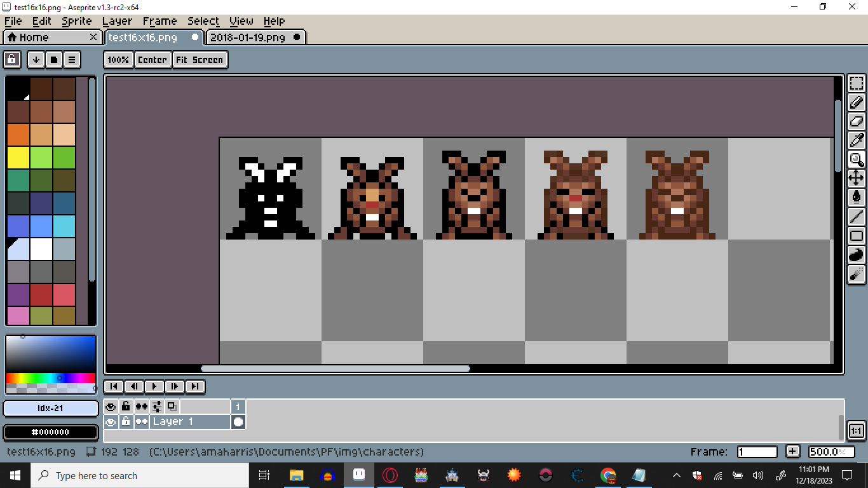Select the Pencil tool
The height and width of the screenshot is (488, 868).
click(856, 102)
